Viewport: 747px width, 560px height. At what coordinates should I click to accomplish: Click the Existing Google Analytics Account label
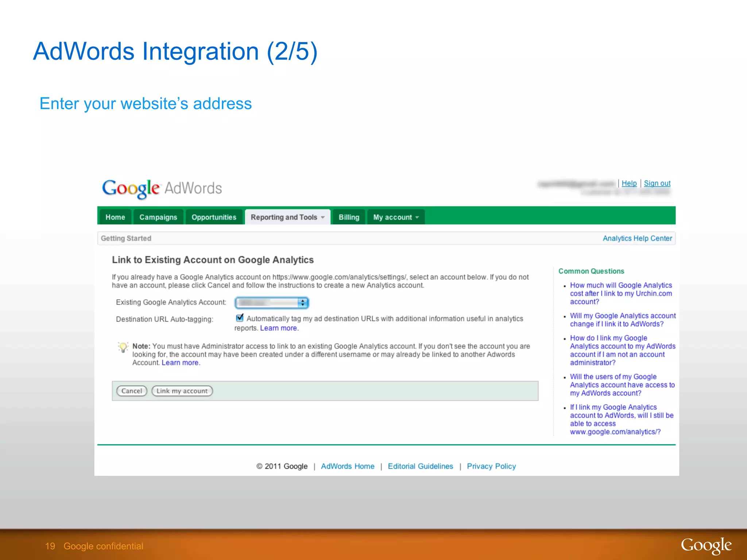pyautogui.click(x=171, y=302)
